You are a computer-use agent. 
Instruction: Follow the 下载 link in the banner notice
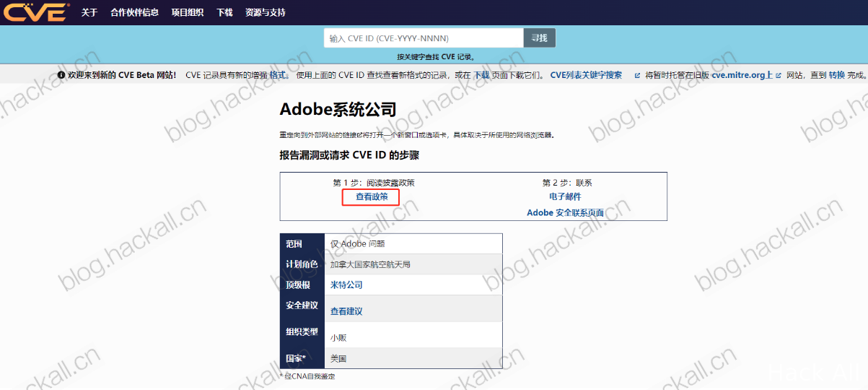point(481,75)
